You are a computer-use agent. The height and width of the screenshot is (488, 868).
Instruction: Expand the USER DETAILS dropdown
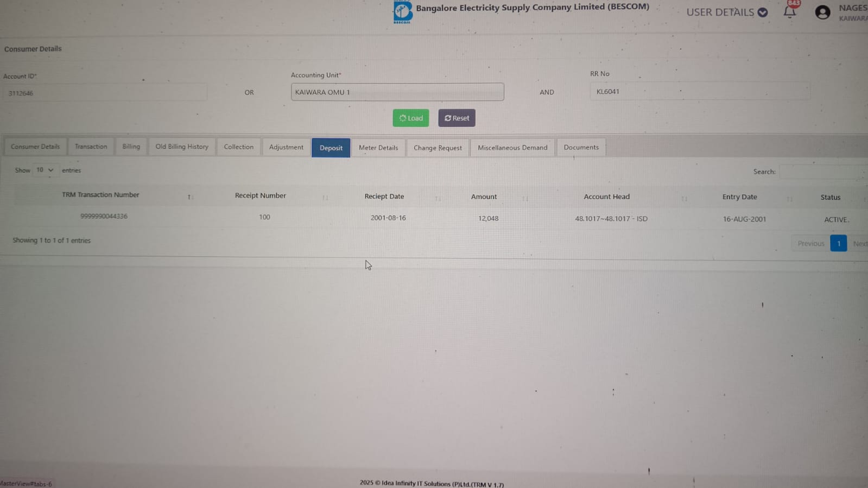pyautogui.click(x=727, y=12)
